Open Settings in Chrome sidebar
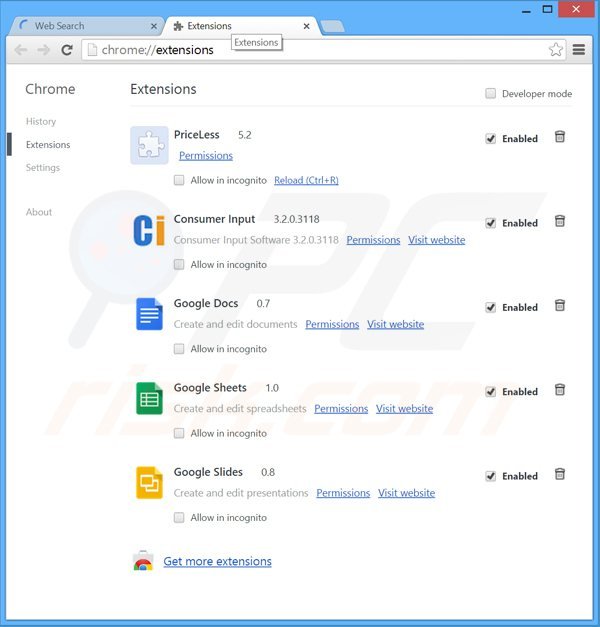The width and height of the screenshot is (600, 627). click(x=43, y=167)
